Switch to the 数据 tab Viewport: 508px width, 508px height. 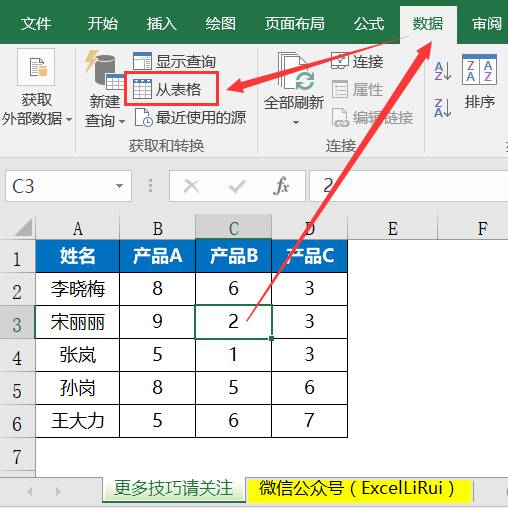click(x=428, y=24)
